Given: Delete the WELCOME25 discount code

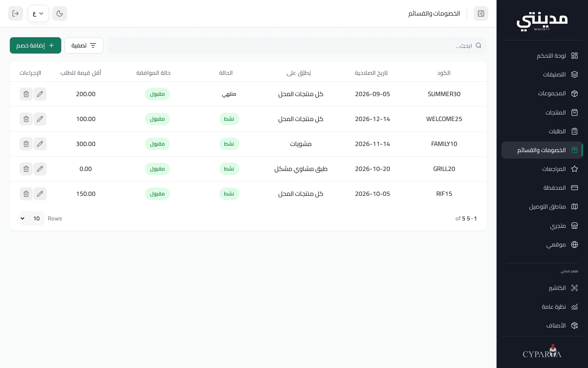Looking at the screenshot, I should point(26,119).
